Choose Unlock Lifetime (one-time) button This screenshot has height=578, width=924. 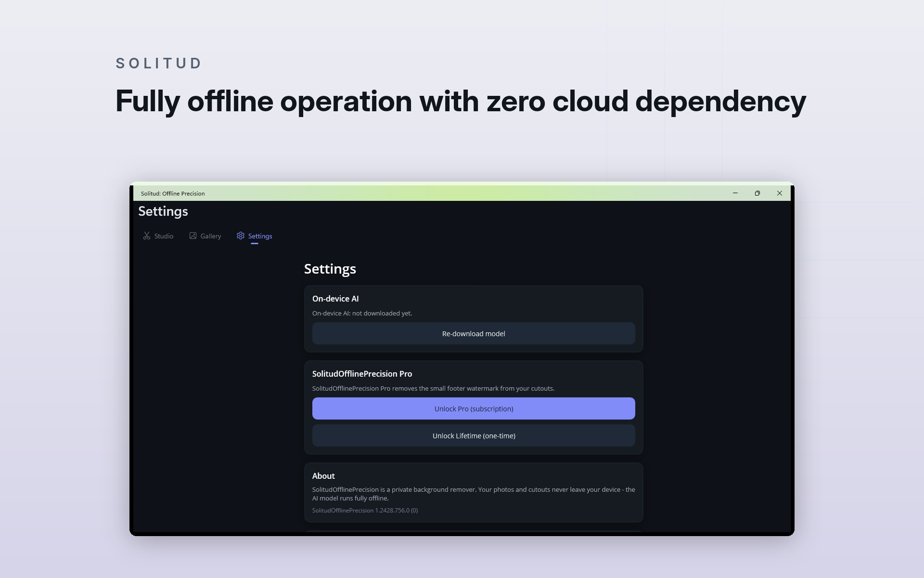coord(474,435)
